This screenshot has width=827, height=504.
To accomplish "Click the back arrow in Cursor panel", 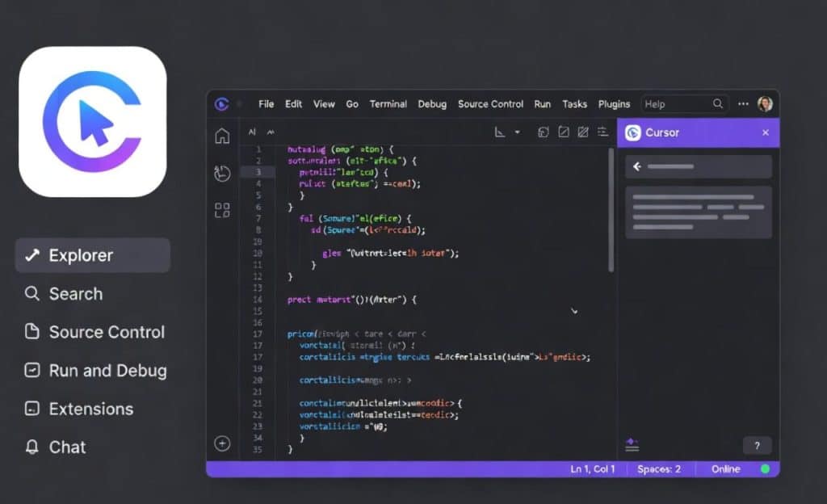I will tap(637, 166).
